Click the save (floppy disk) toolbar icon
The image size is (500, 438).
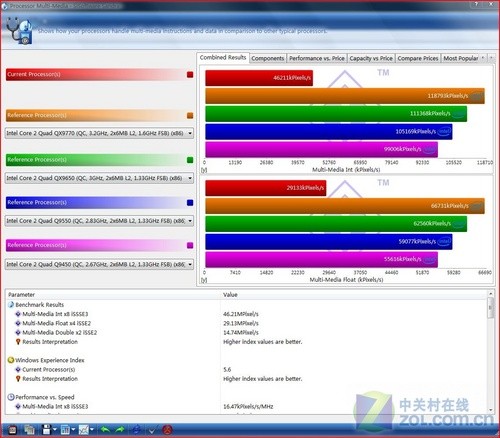[x=46, y=429]
